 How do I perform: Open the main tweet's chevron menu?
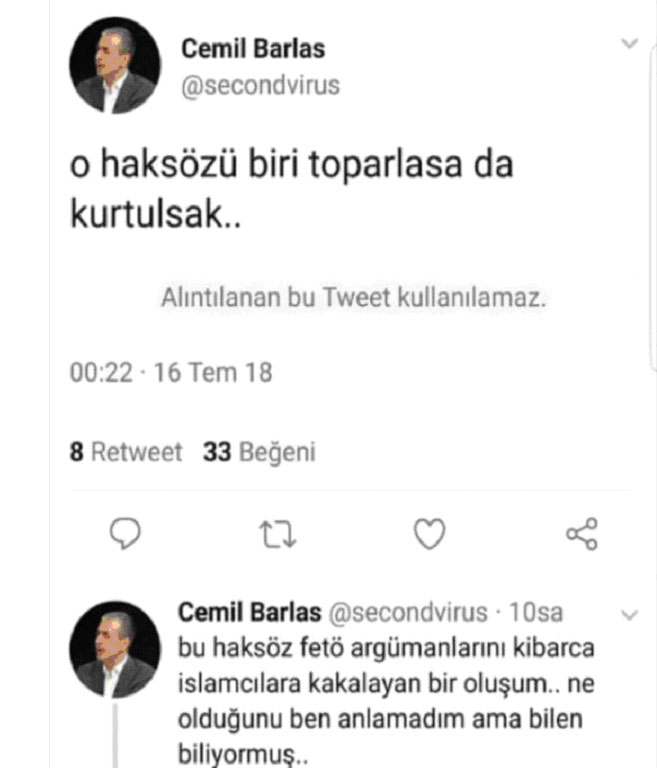(629, 44)
